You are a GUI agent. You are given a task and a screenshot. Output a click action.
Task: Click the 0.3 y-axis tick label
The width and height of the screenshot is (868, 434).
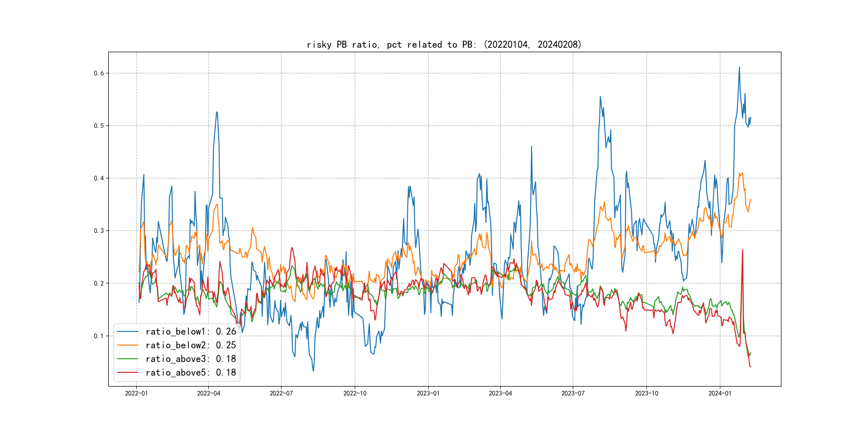tap(99, 231)
